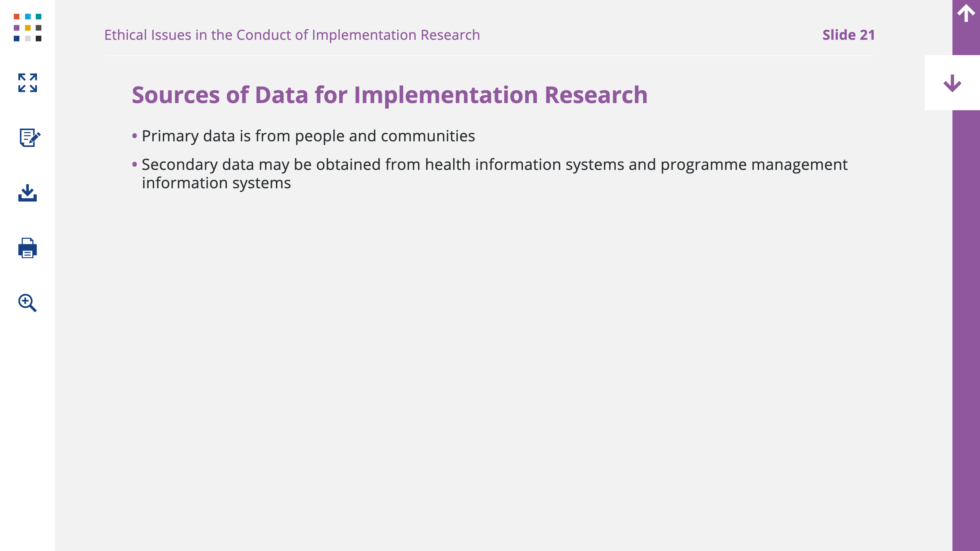This screenshot has width=980, height=551.
Task: Advance to next slide with purple down arrow
Action: tap(952, 83)
